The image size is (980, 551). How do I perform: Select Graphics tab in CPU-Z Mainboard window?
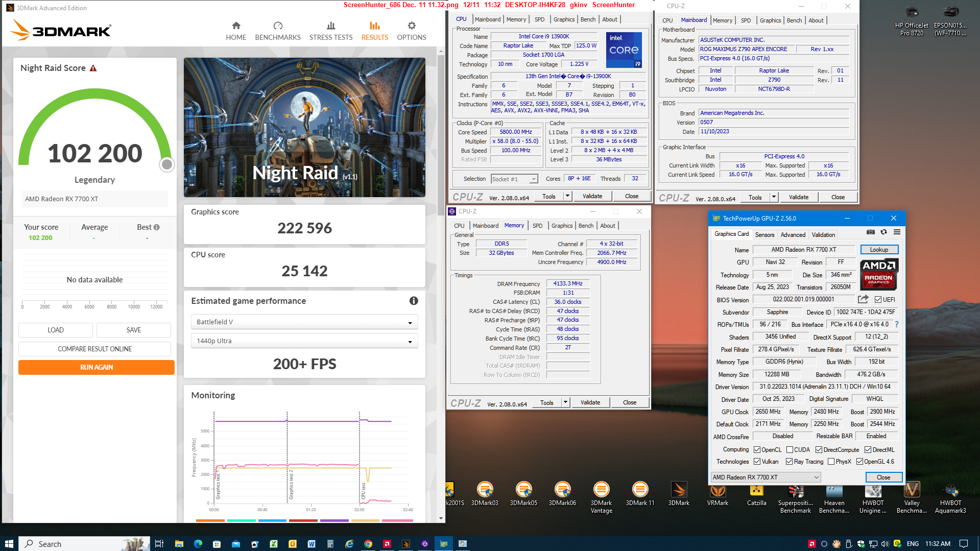coord(770,20)
